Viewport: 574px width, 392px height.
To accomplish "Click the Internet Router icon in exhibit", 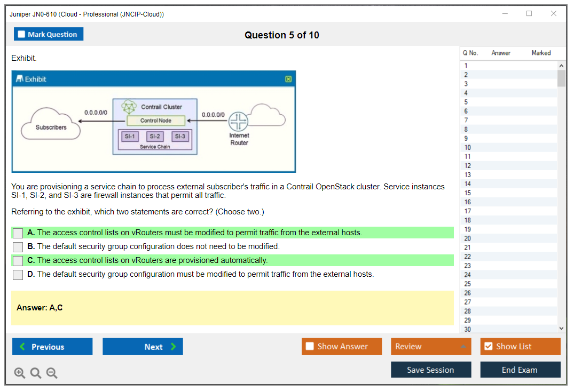I will click(x=239, y=122).
